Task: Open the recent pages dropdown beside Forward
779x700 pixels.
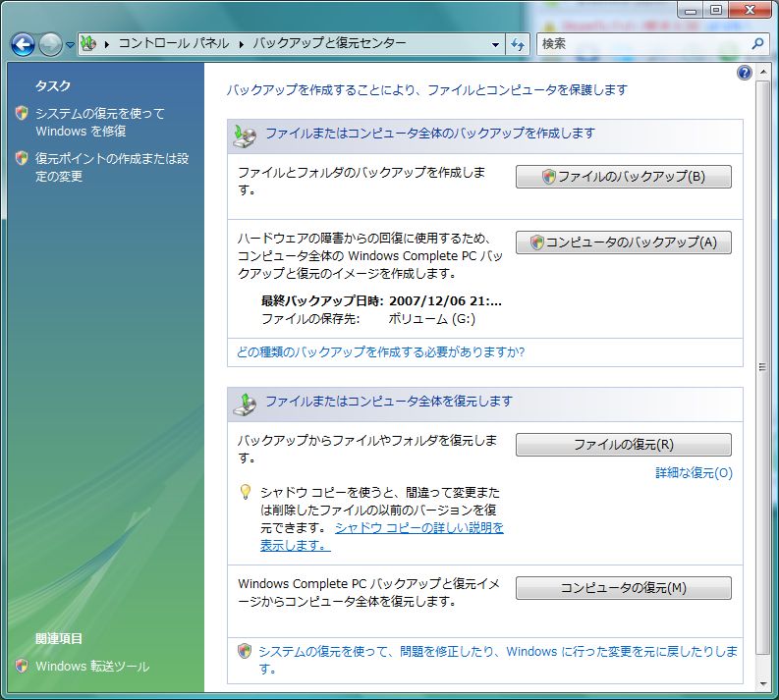Action: pyautogui.click(x=70, y=45)
